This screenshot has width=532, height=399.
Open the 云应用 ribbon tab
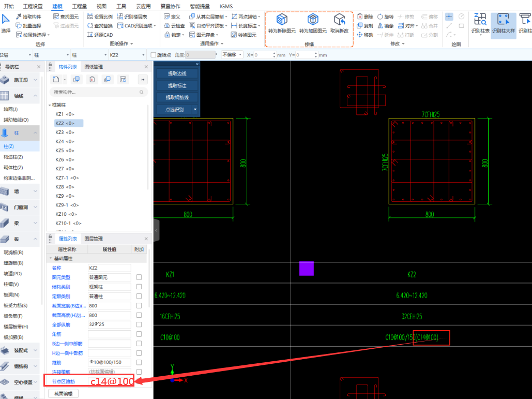pos(143,6)
